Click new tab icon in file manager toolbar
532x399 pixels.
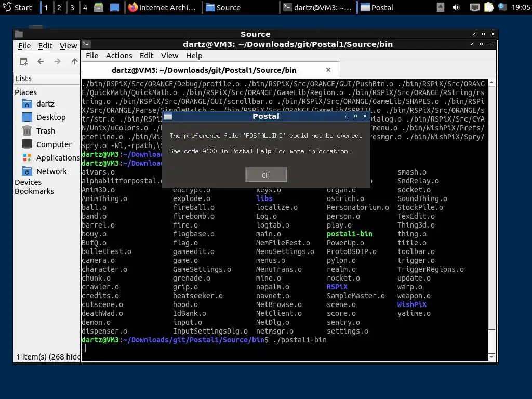coord(23,61)
